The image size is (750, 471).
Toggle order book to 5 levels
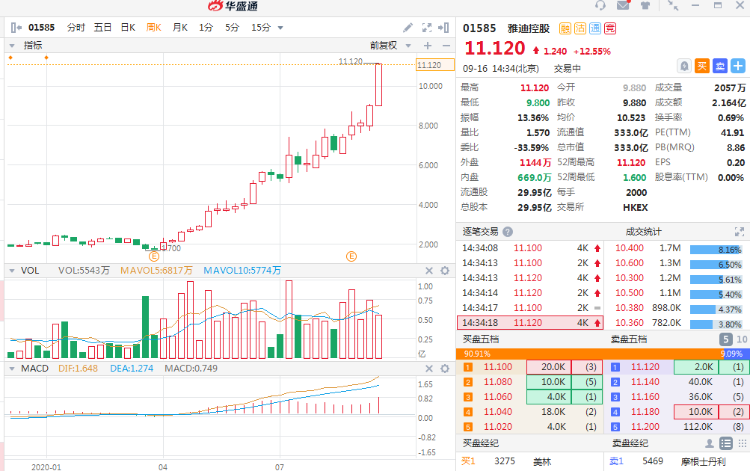pyautogui.click(x=725, y=339)
